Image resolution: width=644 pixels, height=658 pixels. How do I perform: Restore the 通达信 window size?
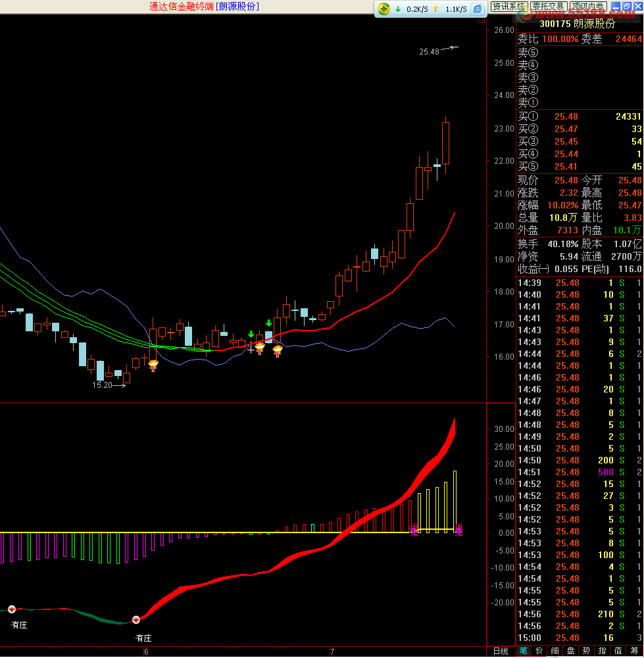(627, 6)
